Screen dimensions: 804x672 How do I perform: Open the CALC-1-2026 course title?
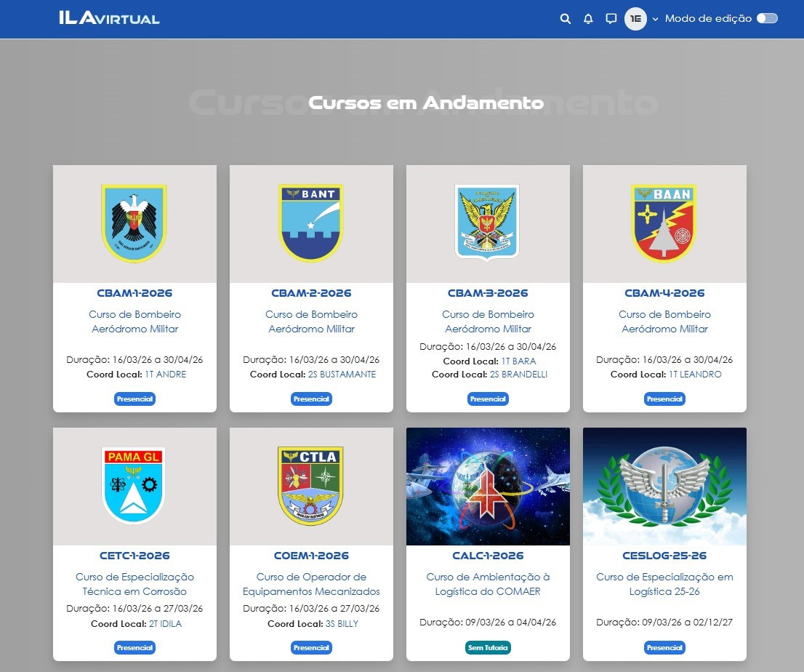pyautogui.click(x=488, y=556)
